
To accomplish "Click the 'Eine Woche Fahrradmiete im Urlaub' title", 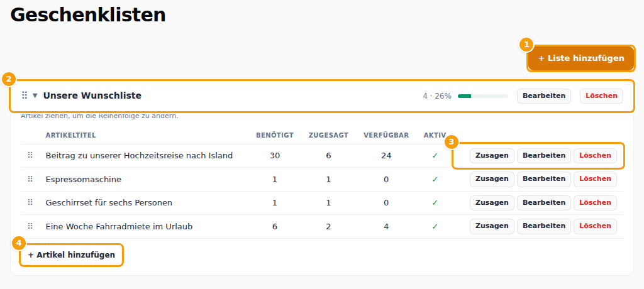I will [119, 226].
